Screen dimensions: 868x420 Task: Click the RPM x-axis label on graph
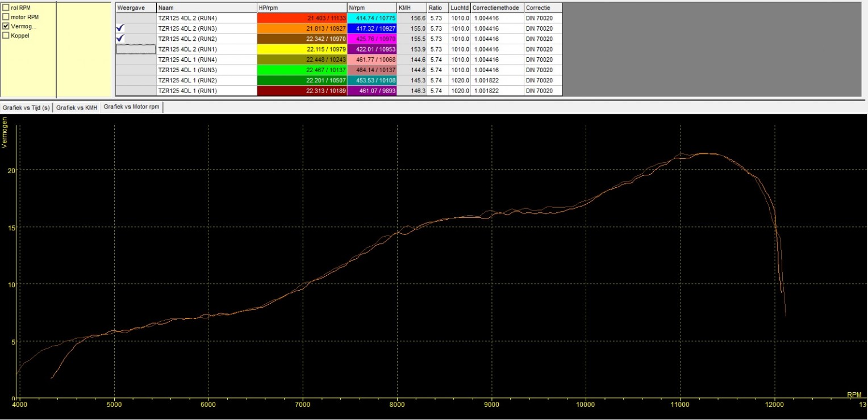click(854, 394)
